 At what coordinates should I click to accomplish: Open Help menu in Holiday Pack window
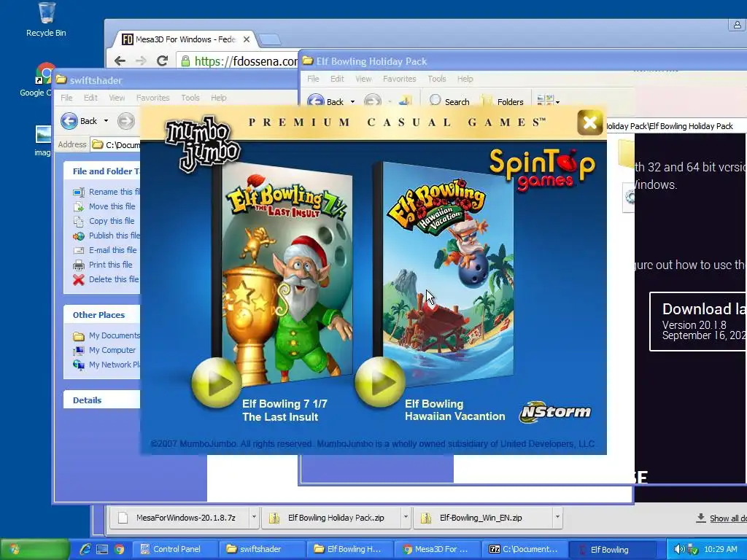click(465, 79)
